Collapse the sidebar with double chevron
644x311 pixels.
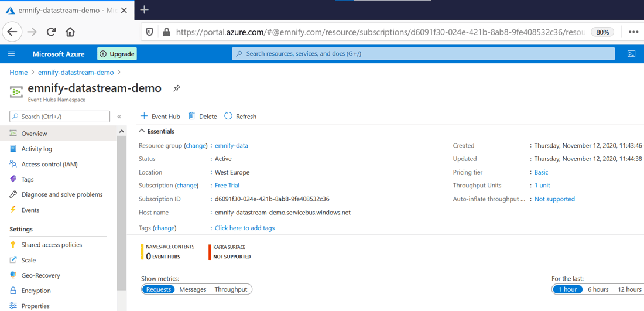click(119, 117)
